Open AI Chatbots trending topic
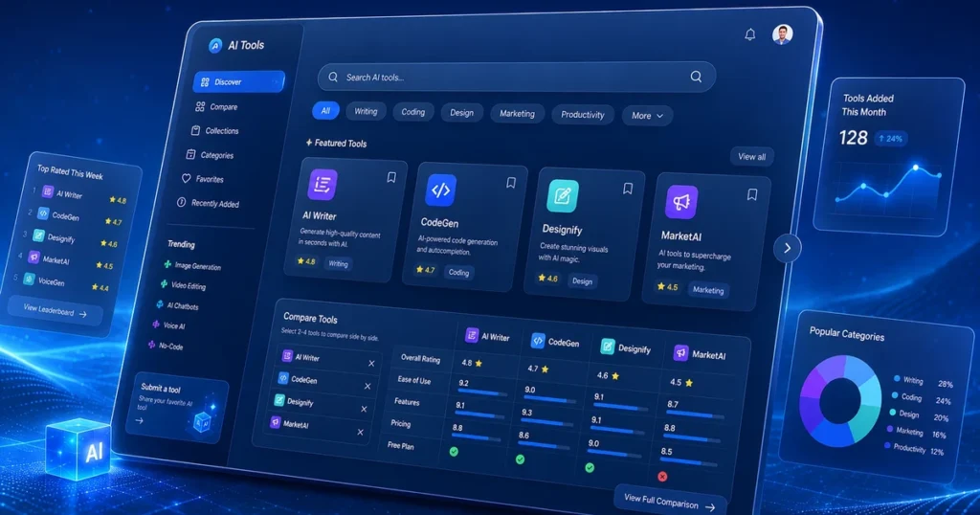Image resolution: width=980 pixels, height=515 pixels. 177,305
